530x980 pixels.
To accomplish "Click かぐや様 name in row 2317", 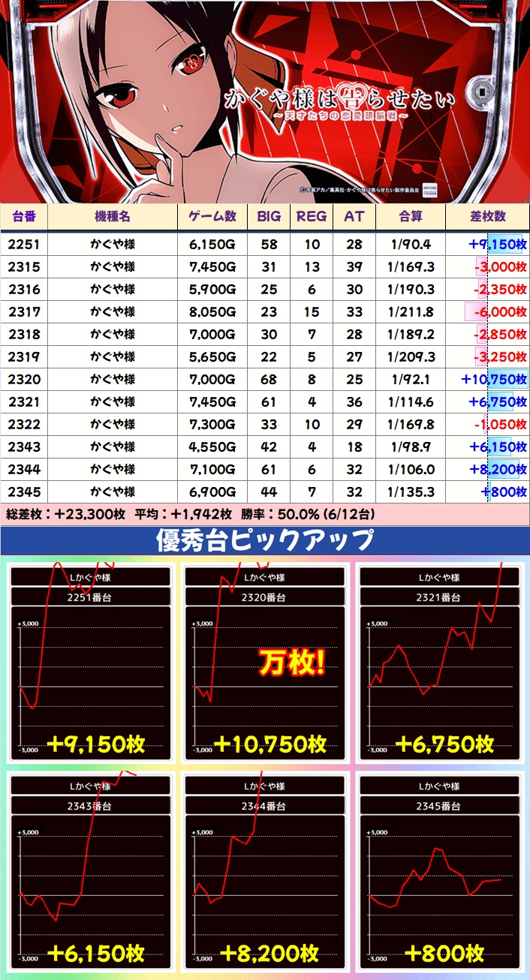I will pyautogui.click(x=113, y=311).
